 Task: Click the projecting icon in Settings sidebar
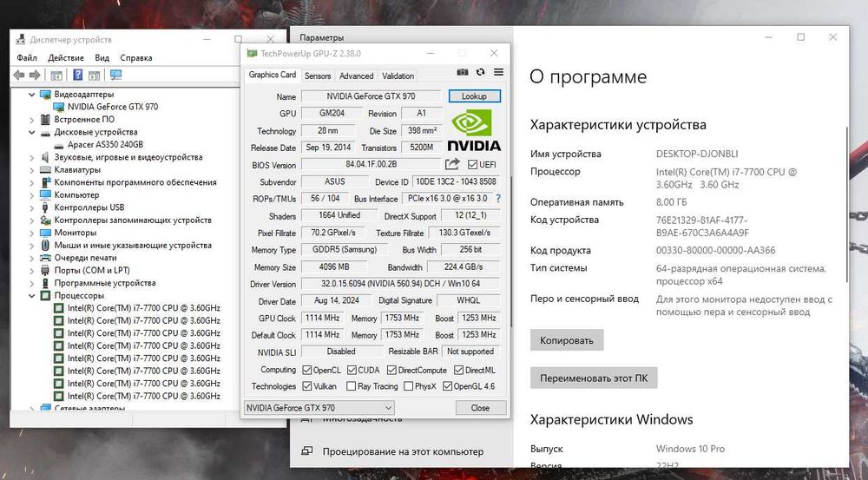306,451
